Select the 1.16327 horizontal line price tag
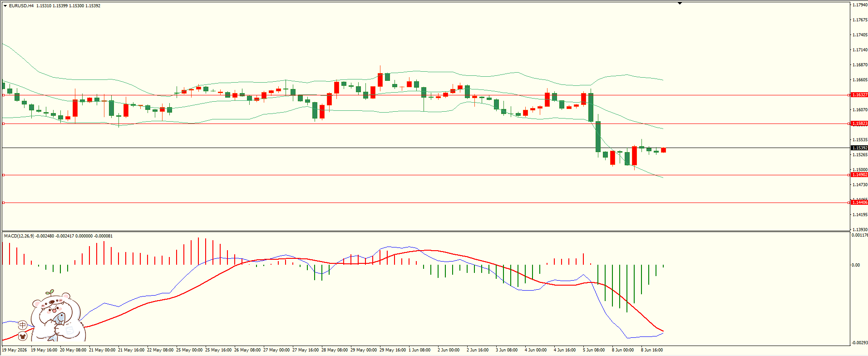This screenshot has height=356, width=868. [x=859, y=95]
